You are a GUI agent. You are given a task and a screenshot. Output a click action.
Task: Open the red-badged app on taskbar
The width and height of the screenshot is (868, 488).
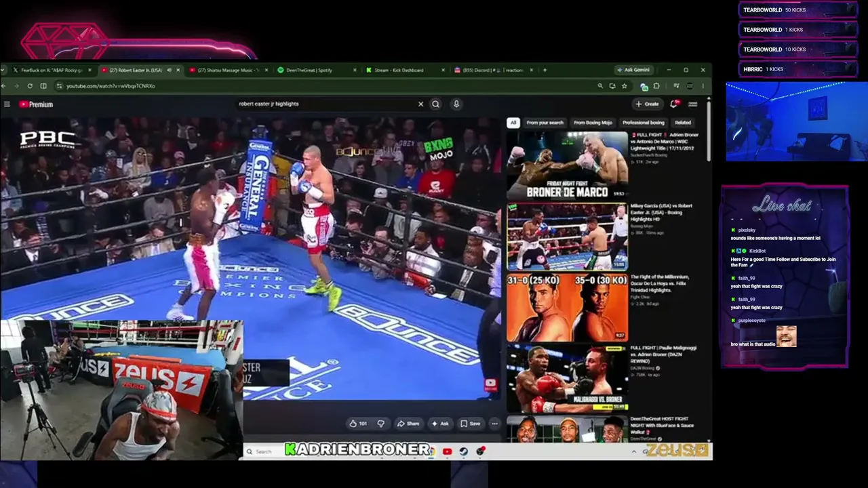pyautogui.click(x=480, y=451)
